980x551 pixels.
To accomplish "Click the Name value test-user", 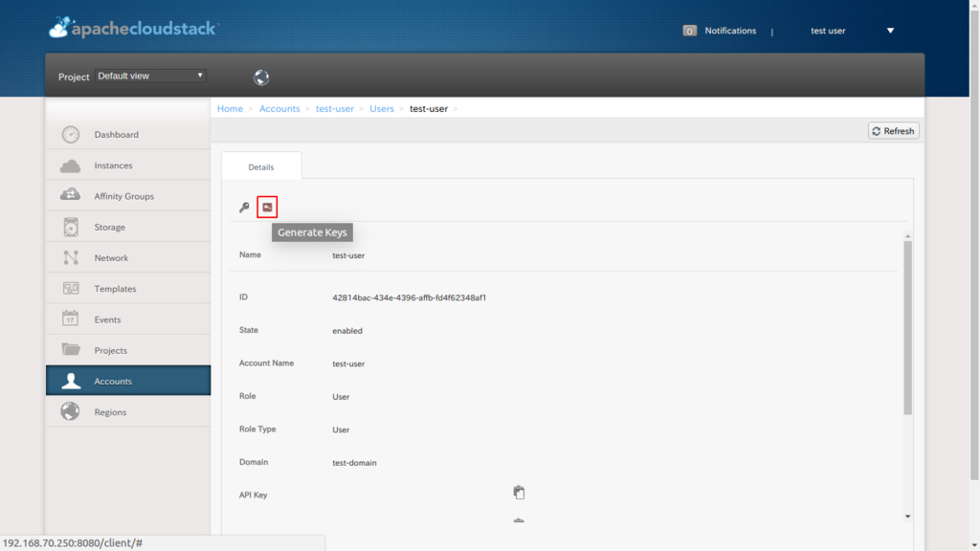I will pos(348,255).
